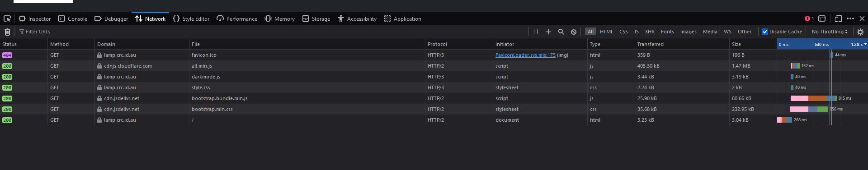Screen dimensions: 868x170
Task: Disable the Disable Cache checkbox
Action: pyautogui.click(x=765, y=32)
